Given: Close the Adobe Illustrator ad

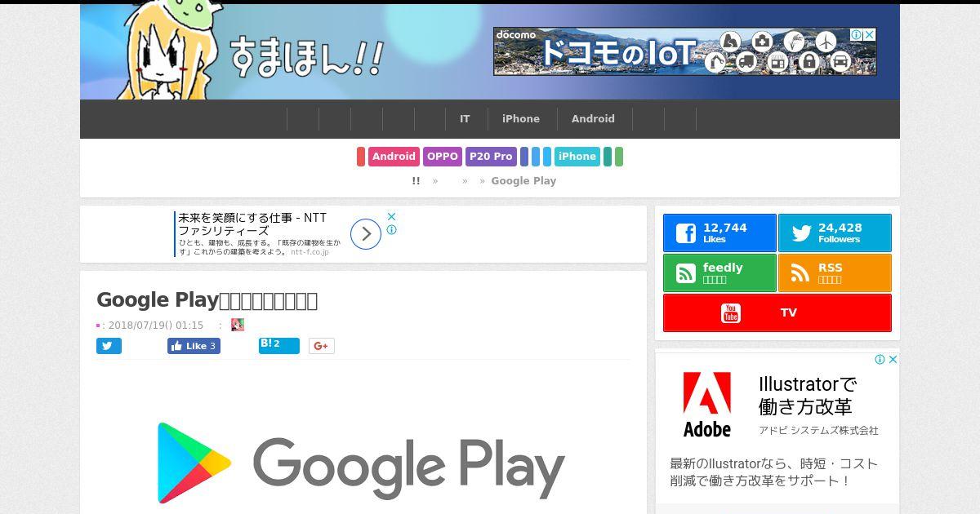Looking at the screenshot, I should coord(893,359).
